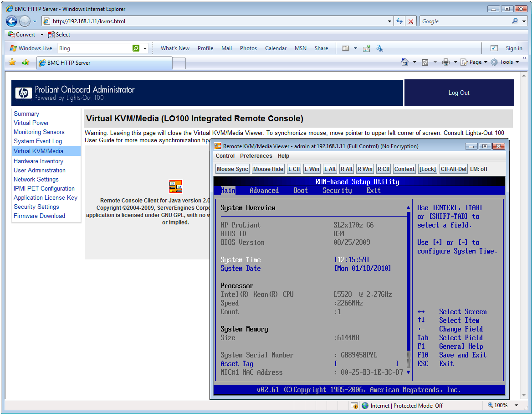Open the Help menu in KVM viewer

click(x=283, y=155)
